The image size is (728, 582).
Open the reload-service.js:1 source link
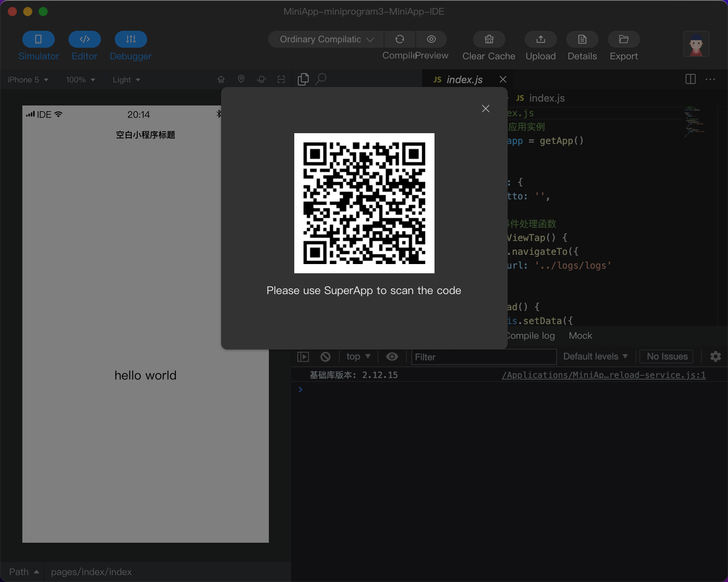coord(604,375)
